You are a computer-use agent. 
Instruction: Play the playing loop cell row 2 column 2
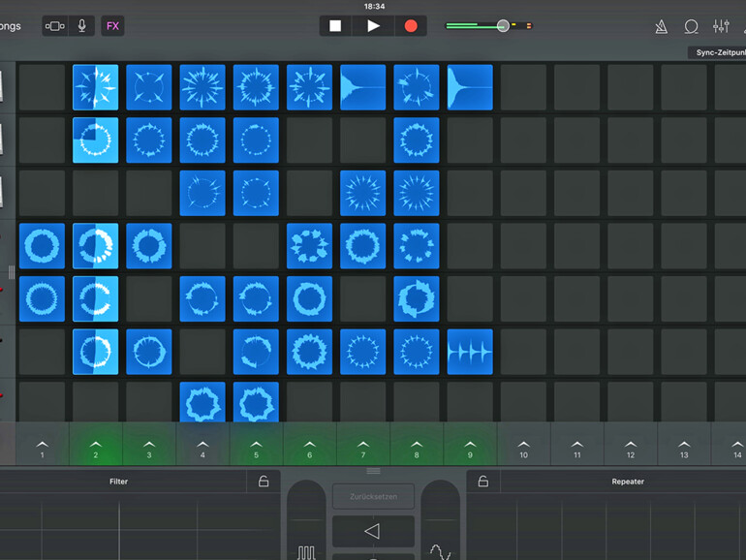tap(96, 140)
